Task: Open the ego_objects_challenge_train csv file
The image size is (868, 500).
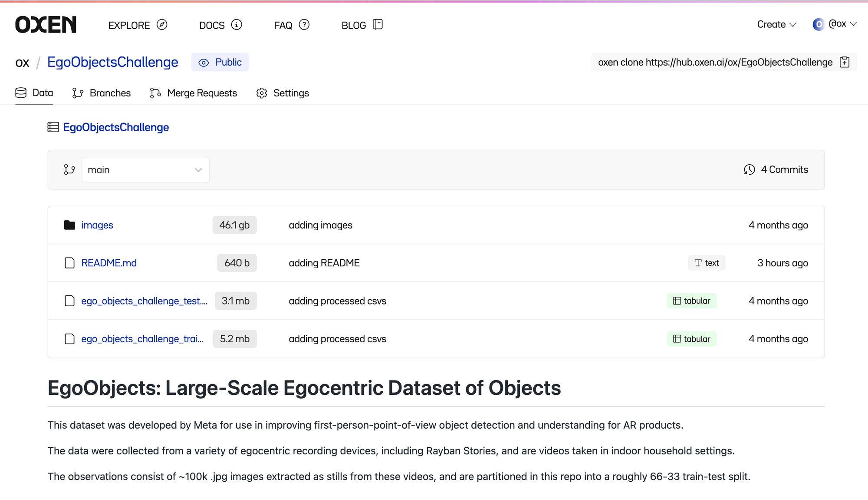Action: point(142,339)
